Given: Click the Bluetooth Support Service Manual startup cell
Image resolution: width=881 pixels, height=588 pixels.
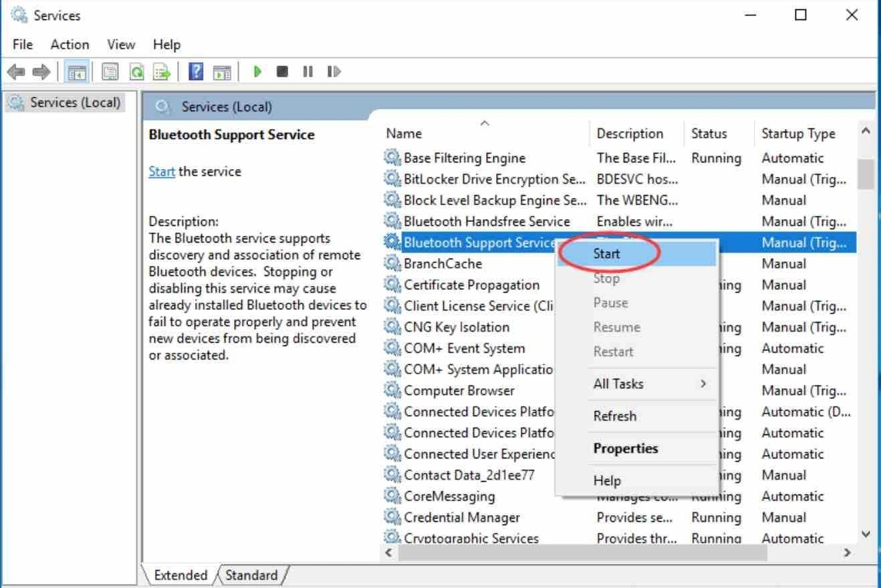Looking at the screenshot, I should tap(804, 243).
